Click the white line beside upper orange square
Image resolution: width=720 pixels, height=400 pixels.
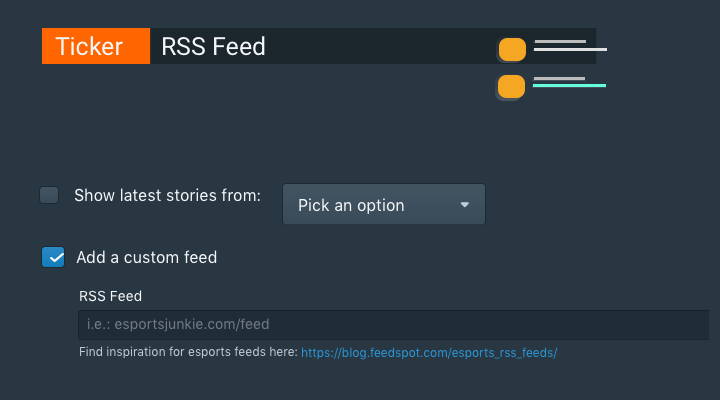point(572,48)
